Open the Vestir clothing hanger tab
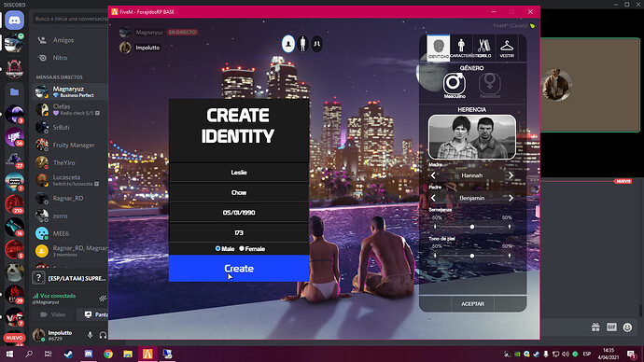The width and height of the screenshot is (644, 362). [x=507, y=48]
